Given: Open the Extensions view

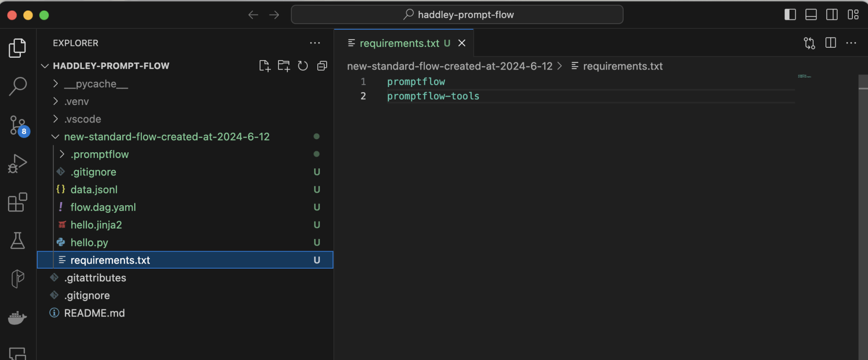Looking at the screenshot, I should coord(18,202).
